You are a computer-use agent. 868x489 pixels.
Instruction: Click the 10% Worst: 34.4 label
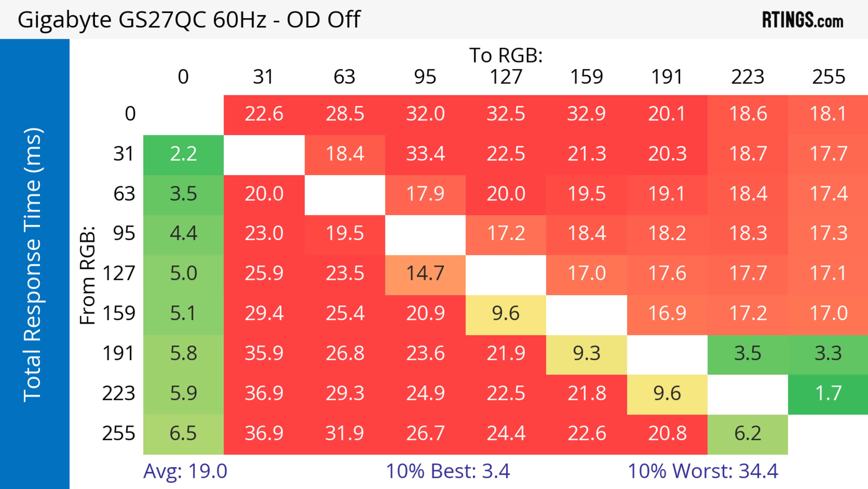pos(703,471)
